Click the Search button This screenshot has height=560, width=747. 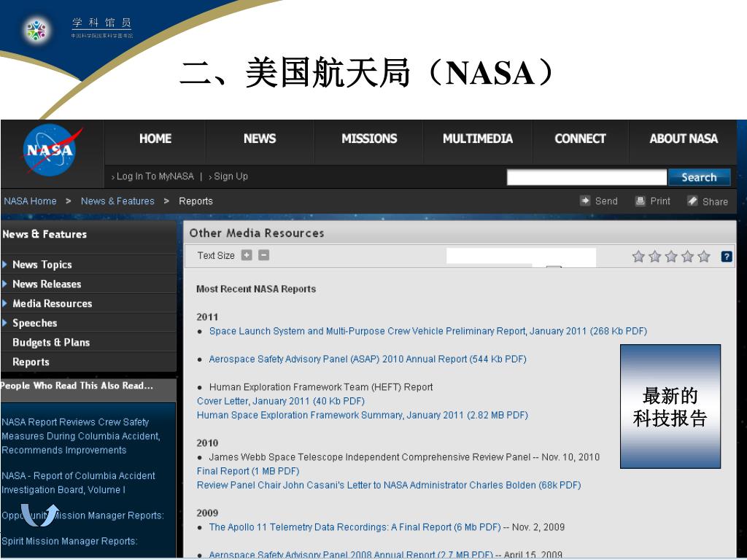pyautogui.click(x=699, y=177)
